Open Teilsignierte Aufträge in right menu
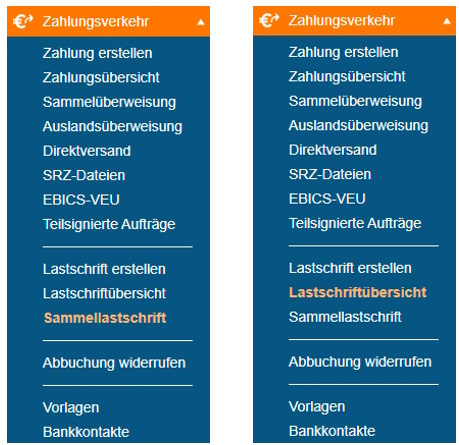The width and height of the screenshot is (459, 445). 355,223
